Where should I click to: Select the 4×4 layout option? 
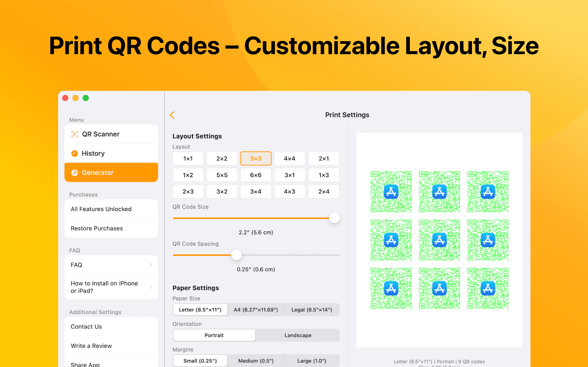point(289,158)
